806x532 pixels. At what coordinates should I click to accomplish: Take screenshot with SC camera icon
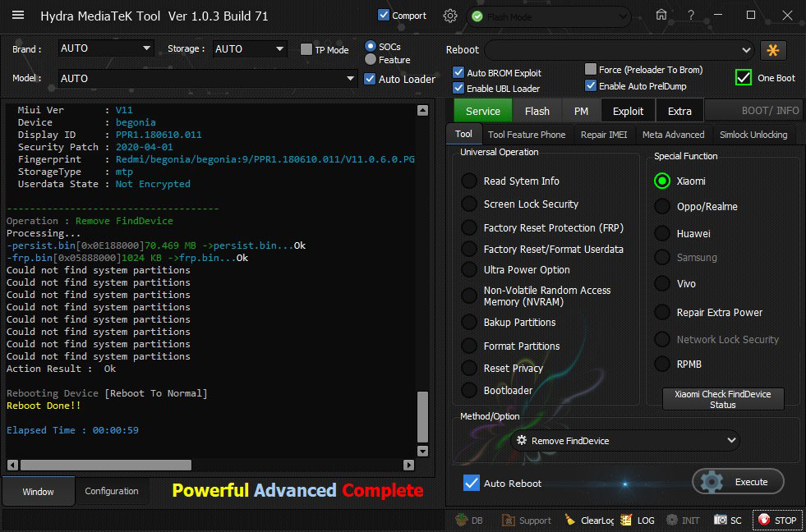[x=721, y=521]
